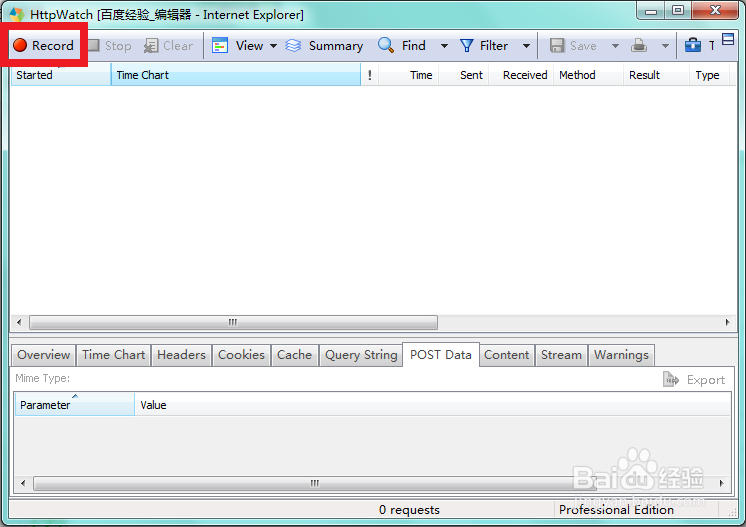This screenshot has width=746, height=527.
Task: Click the Find magnifier button
Action: [402, 46]
